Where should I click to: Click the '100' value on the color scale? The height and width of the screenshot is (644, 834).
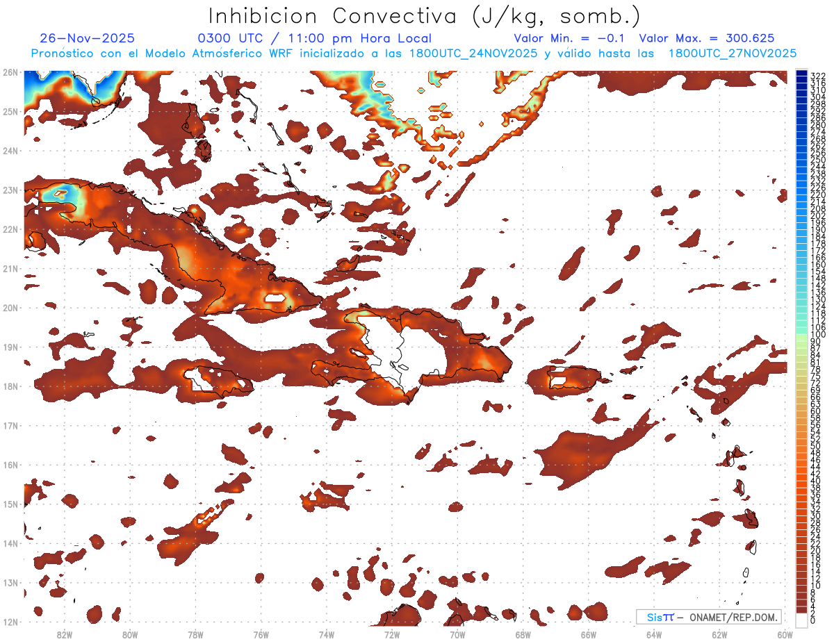818,335
